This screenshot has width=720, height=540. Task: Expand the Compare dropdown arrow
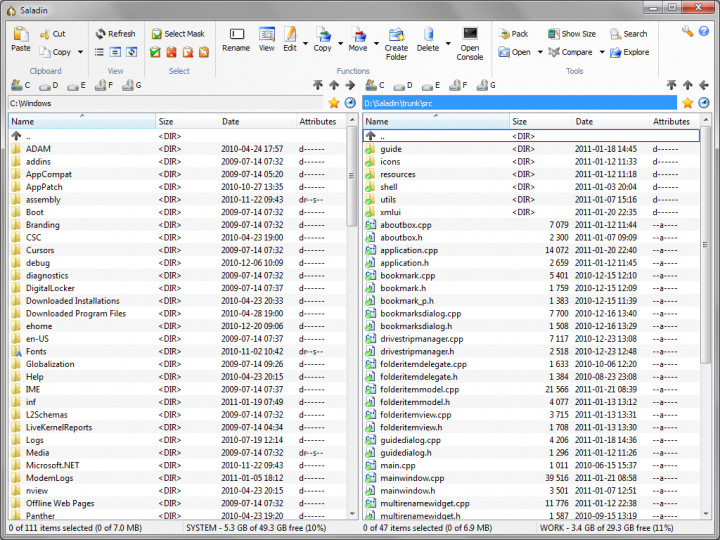[x=602, y=52]
